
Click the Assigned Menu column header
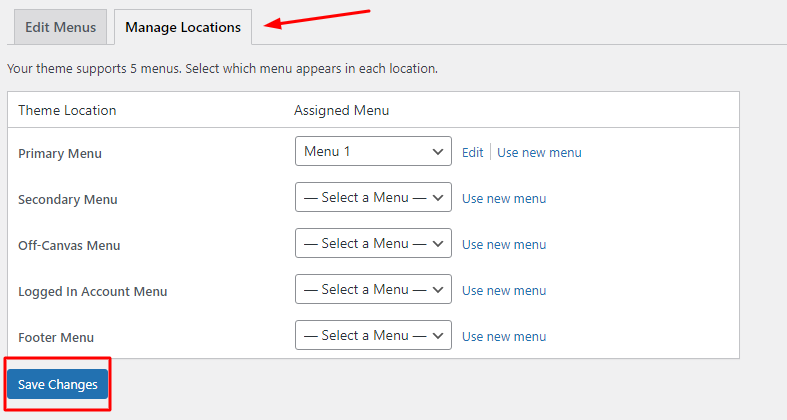[x=341, y=110]
